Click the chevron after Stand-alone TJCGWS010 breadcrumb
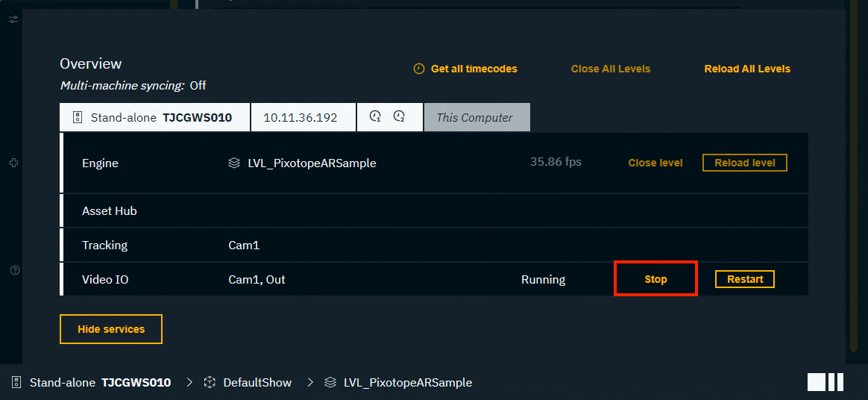The height and width of the screenshot is (400, 868). [x=189, y=382]
